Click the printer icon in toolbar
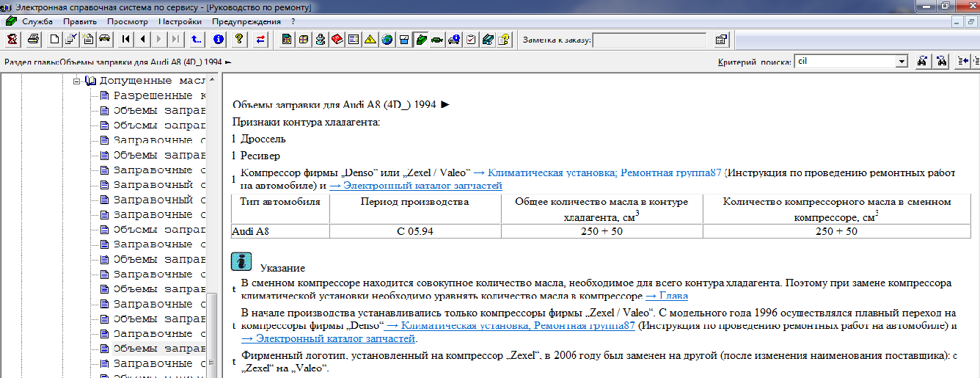 point(33,40)
